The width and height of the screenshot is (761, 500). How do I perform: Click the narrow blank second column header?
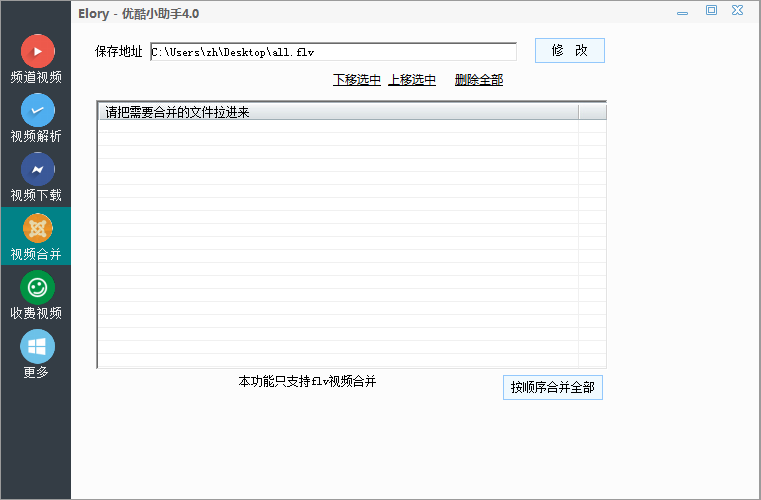pos(592,112)
